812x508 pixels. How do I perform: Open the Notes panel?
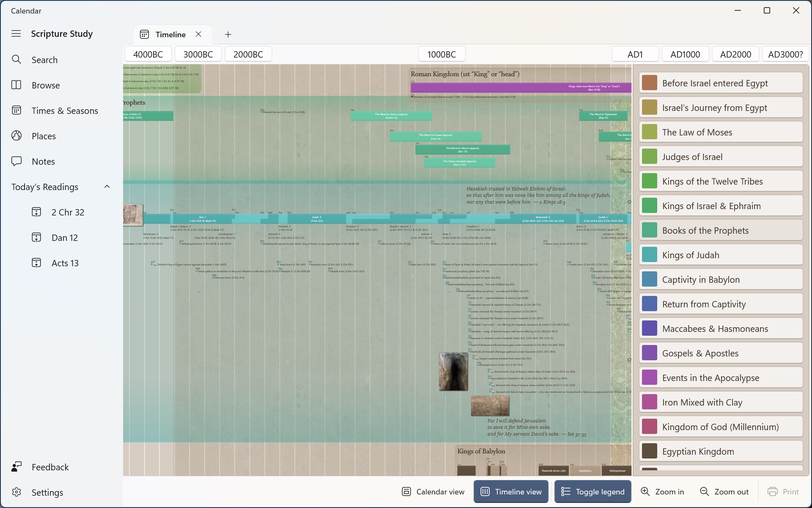point(43,161)
